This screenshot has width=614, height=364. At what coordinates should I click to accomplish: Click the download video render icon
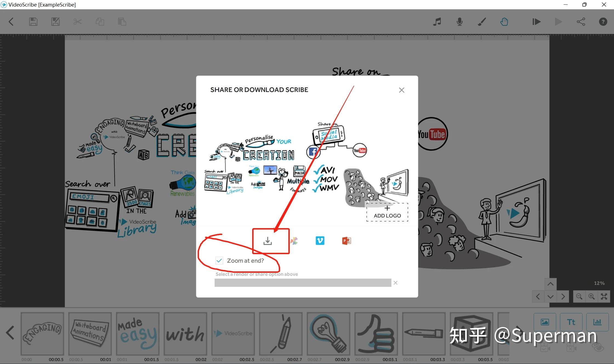coord(268,241)
